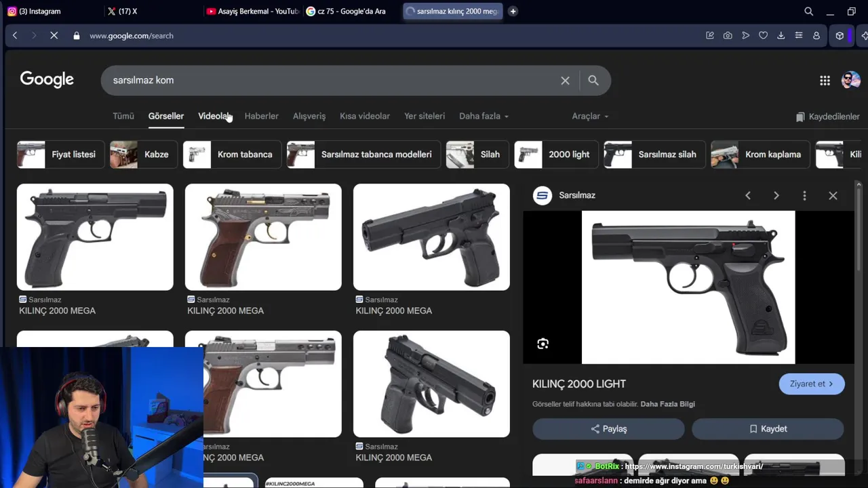The image size is (868, 488).
Task: Search with Google Lens icon on the preview image
Action: 542,344
